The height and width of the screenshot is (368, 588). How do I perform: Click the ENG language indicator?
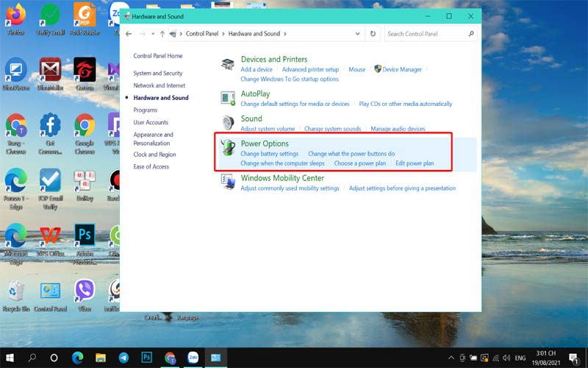(520, 358)
